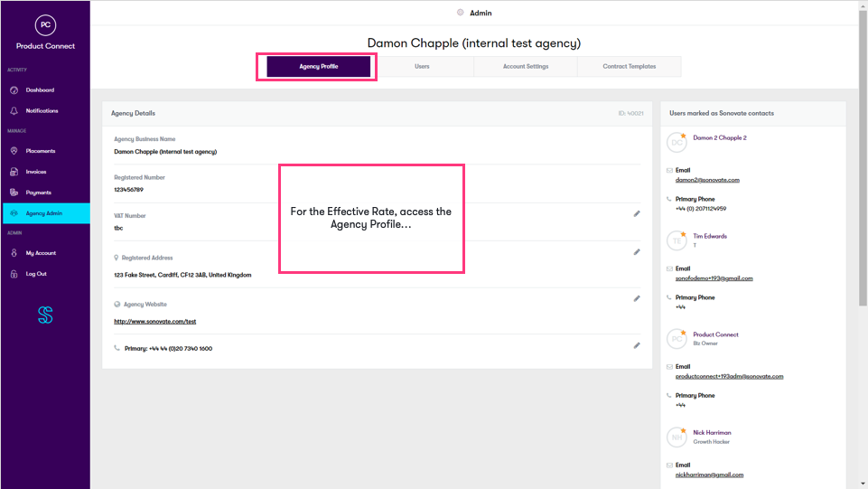Open the Account Settings tab
The height and width of the screenshot is (489, 868).
pos(526,67)
